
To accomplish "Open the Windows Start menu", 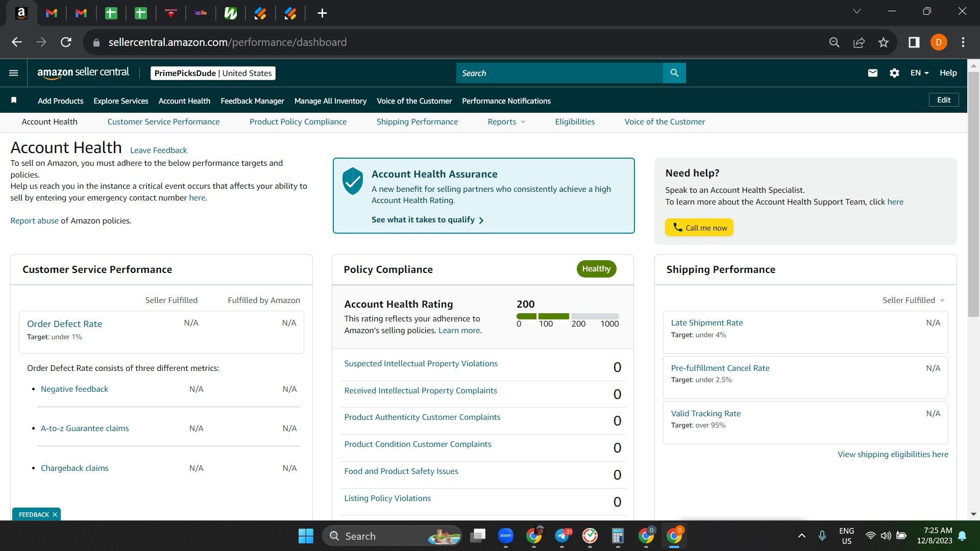I will coord(306,536).
